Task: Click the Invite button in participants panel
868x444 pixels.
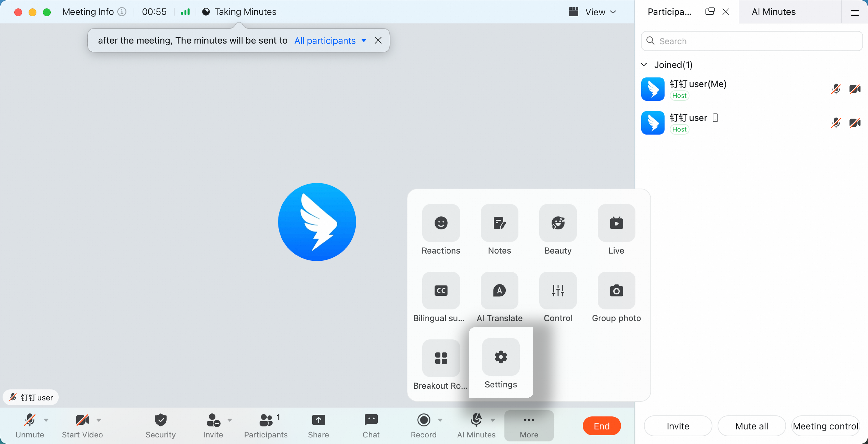Action: coord(678,426)
